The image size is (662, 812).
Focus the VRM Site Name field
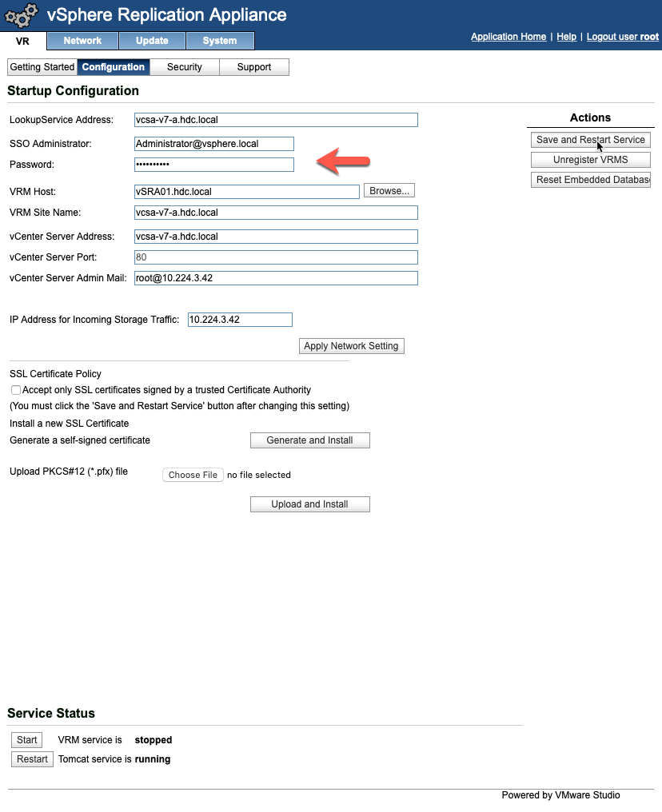276,213
